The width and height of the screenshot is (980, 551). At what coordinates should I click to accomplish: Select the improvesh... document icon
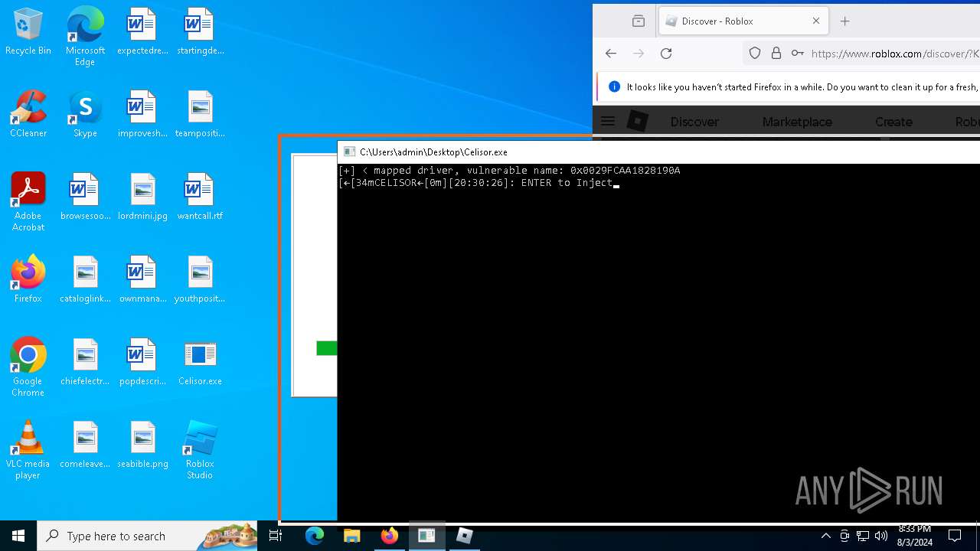pyautogui.click(x=142, y=115)
